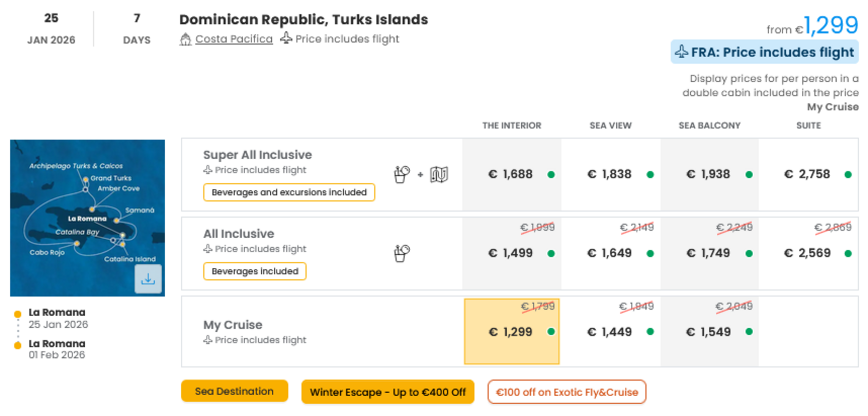
Task: Click the Sea Destination tag
Action: pyautogui.click(x=234, y=391)
